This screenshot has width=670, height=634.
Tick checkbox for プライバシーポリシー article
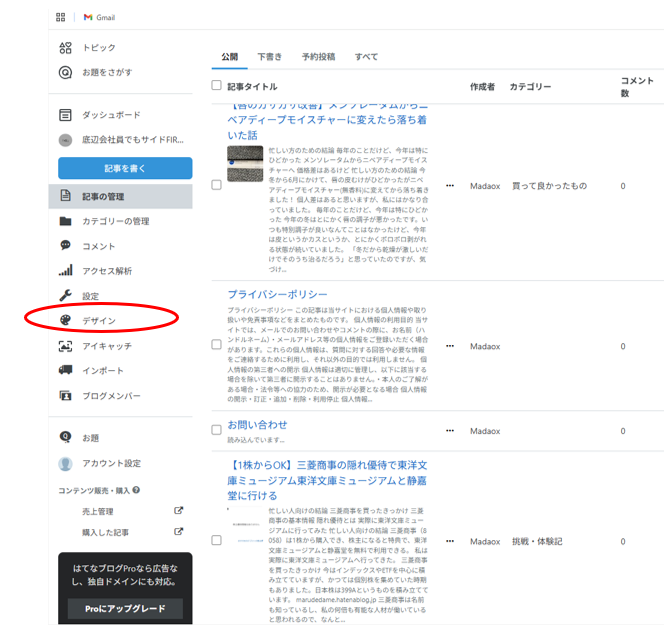coord(217,345)
